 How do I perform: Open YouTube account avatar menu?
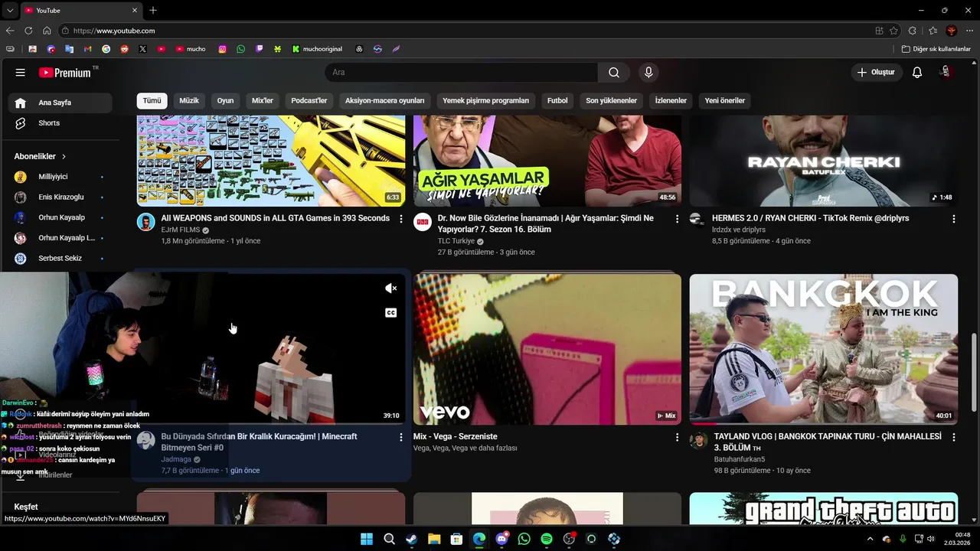click(946, 72)
